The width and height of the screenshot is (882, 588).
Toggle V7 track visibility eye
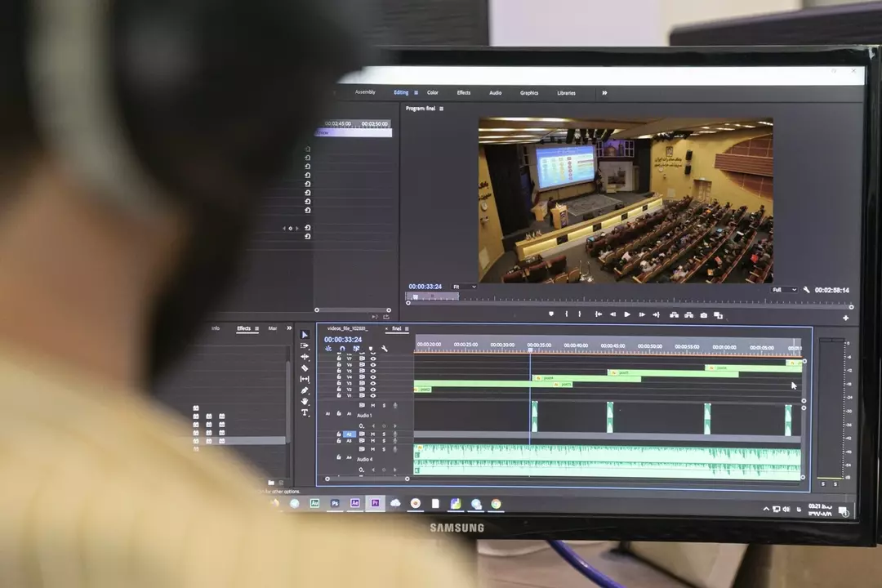pos(373,358)
